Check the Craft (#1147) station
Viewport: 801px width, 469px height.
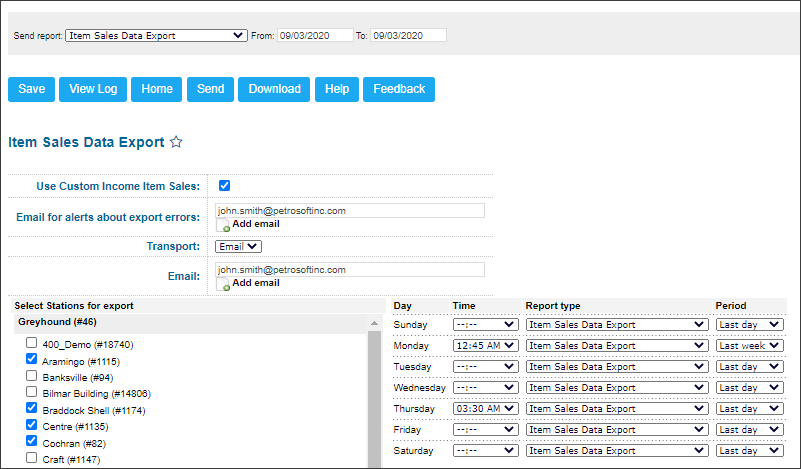[x=32, y=457]
